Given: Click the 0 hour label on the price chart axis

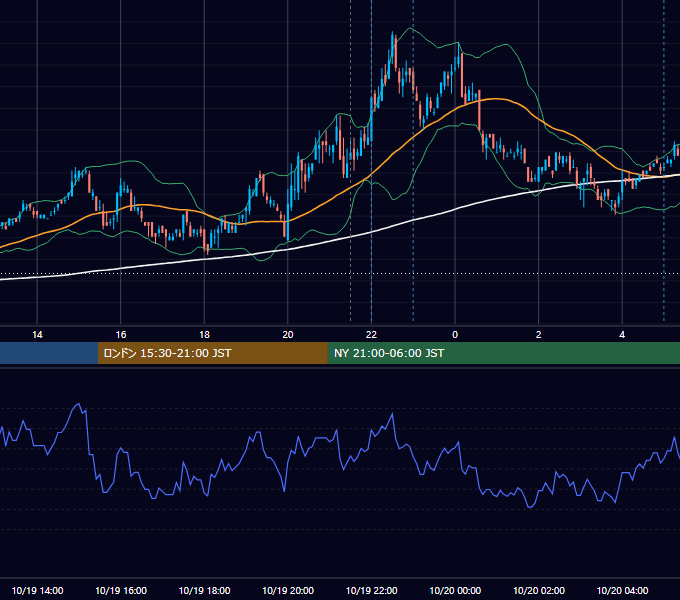Looking at the screenshot, I should [x=455, y=335].
